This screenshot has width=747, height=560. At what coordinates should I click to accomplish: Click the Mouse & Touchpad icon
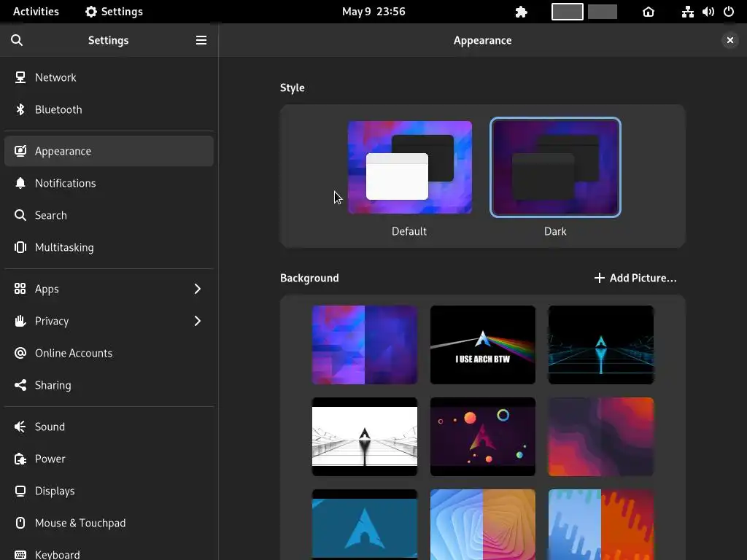click(20, 523)
